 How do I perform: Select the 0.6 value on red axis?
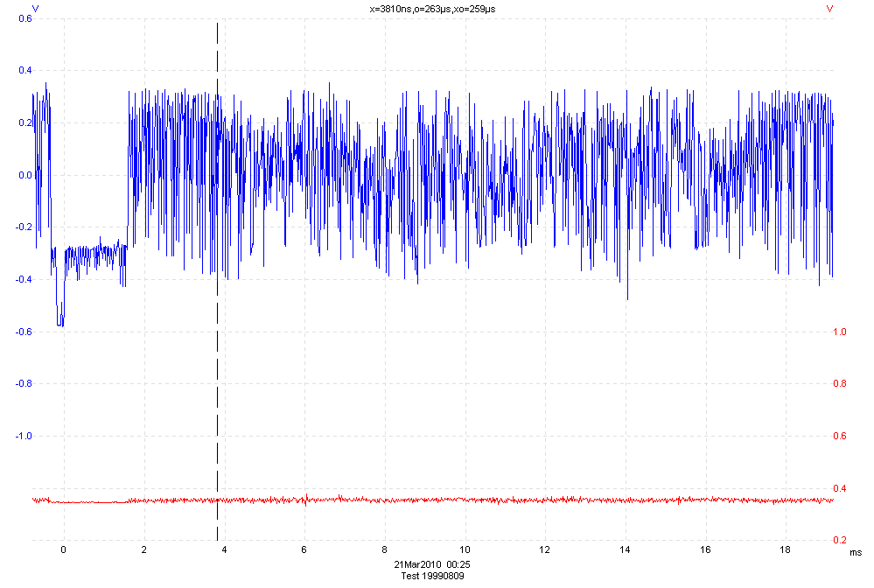pos(839,437)
